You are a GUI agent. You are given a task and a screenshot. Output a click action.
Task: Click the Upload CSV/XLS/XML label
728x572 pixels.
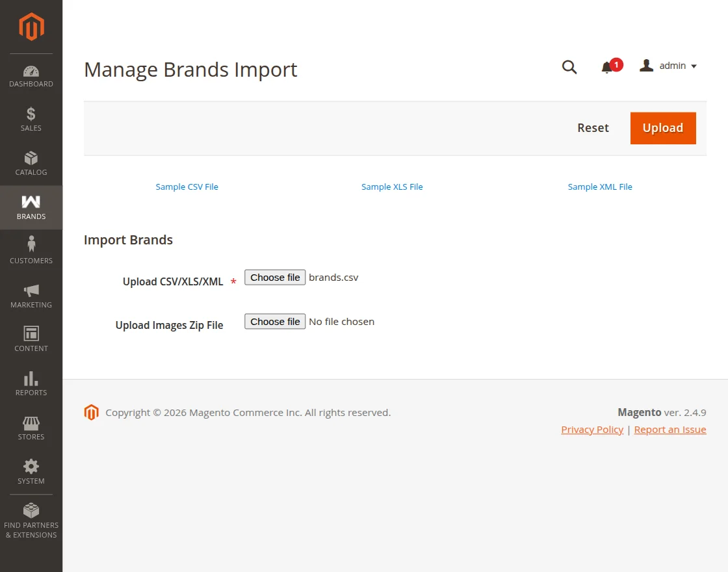click(173, 282)
